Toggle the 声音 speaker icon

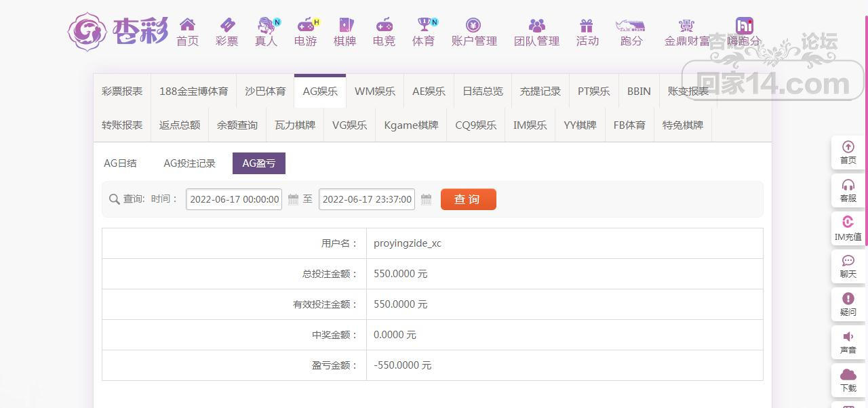click(848, 337)
